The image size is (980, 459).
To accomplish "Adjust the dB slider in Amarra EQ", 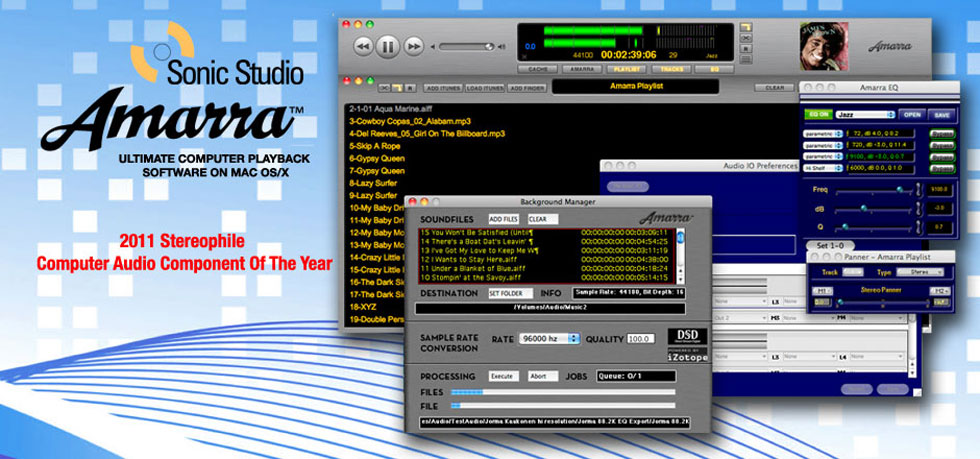I will click(x=864, y=208).
